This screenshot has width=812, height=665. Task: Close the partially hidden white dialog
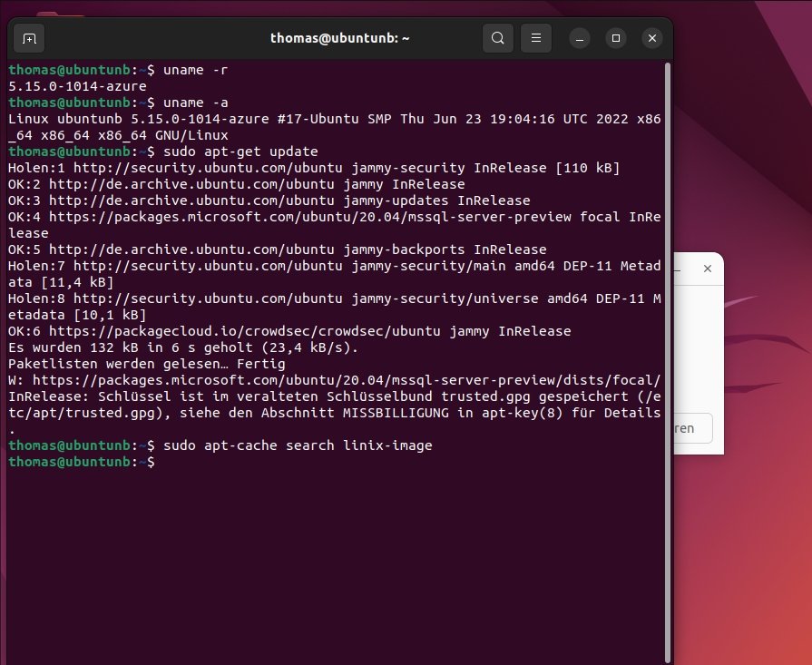click(708, 269)
